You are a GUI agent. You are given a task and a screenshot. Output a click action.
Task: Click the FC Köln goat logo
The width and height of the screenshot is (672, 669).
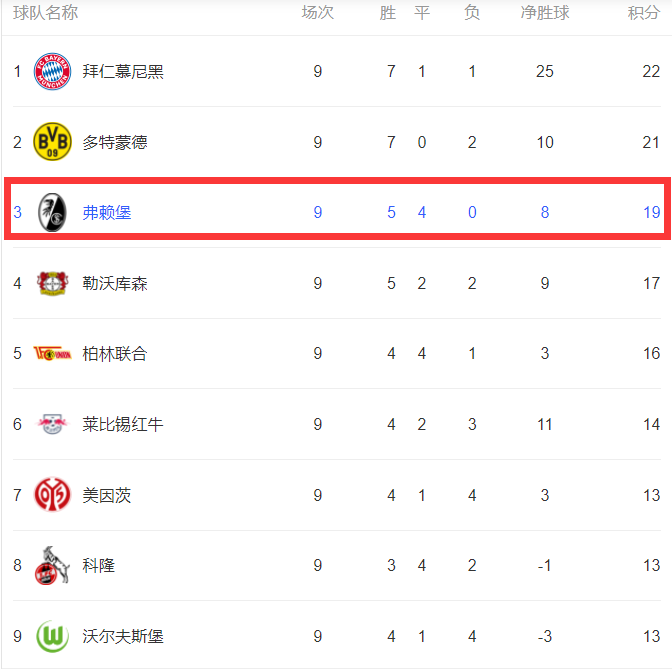click(52, 565)
